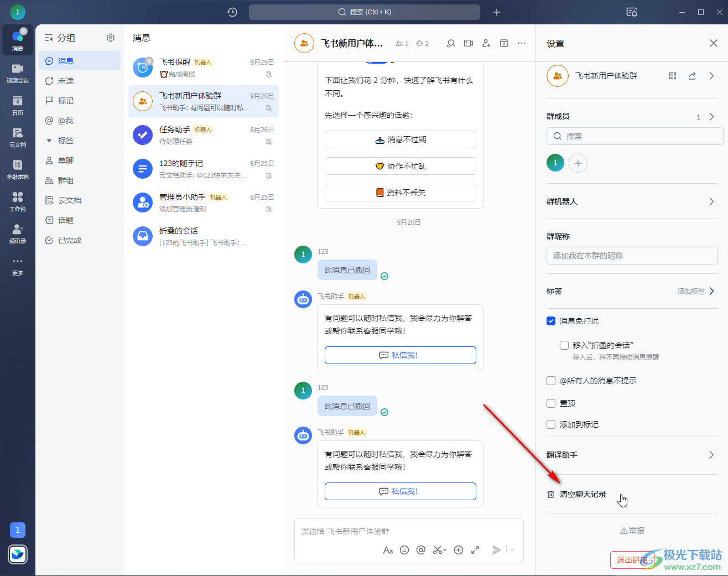This screenshot has width=728, height=576.
Task: Select 标记 filter
Action: 80,101
